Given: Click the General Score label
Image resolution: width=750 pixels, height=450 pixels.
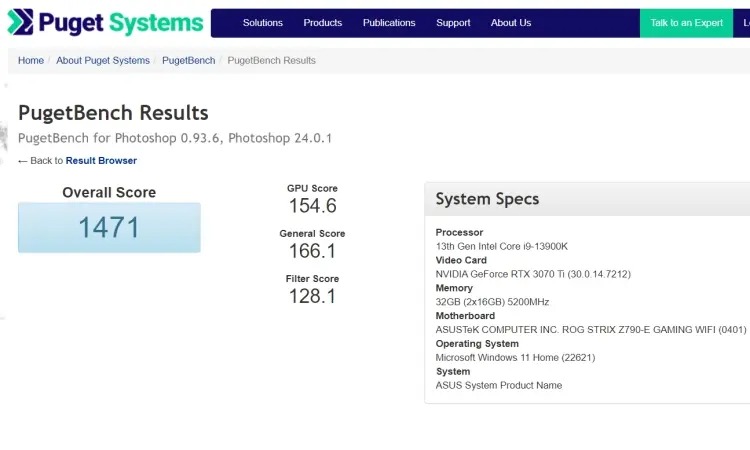Looking at the screenshot, I should click(312, 234).
